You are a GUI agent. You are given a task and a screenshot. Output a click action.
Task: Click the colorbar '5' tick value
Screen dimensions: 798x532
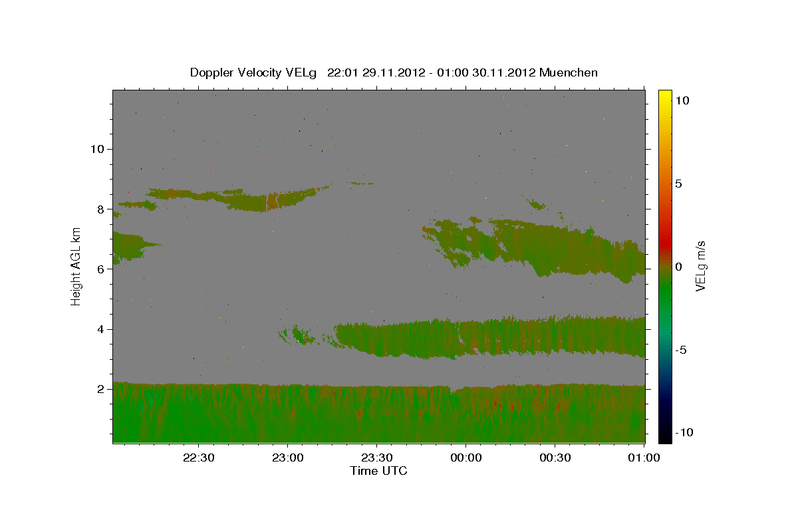(678, 184)
